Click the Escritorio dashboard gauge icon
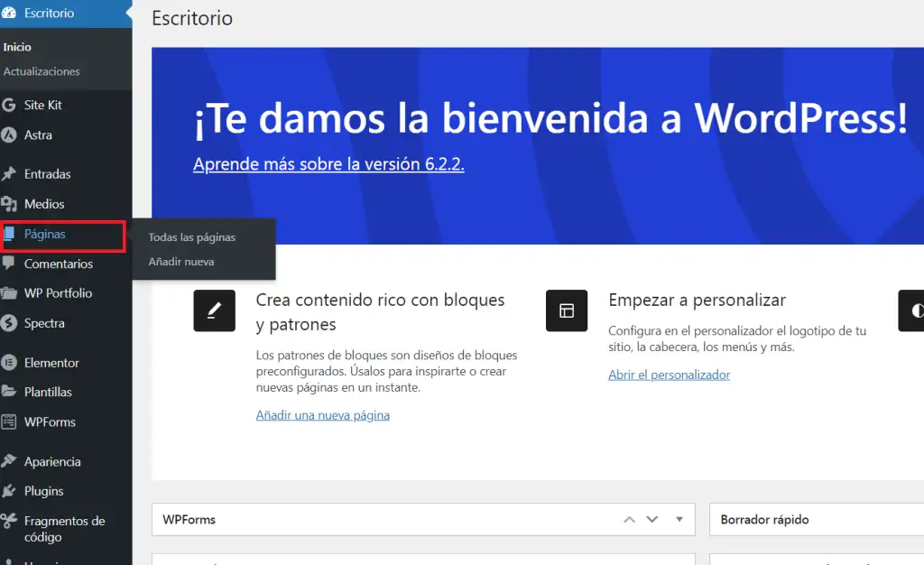The width and height of the screenshot is (924, 565). pos(8,13)
